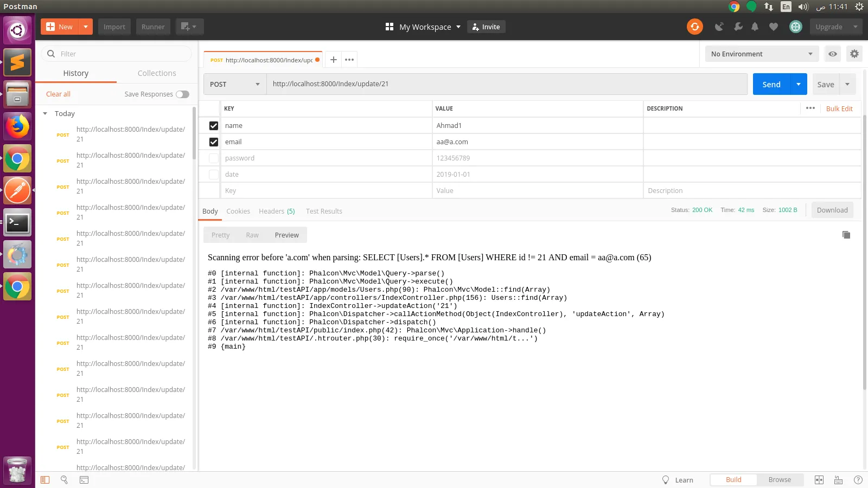The image size is (868, 488).
Task: Collapse the Today history group
Action: (x=45, y=113)
